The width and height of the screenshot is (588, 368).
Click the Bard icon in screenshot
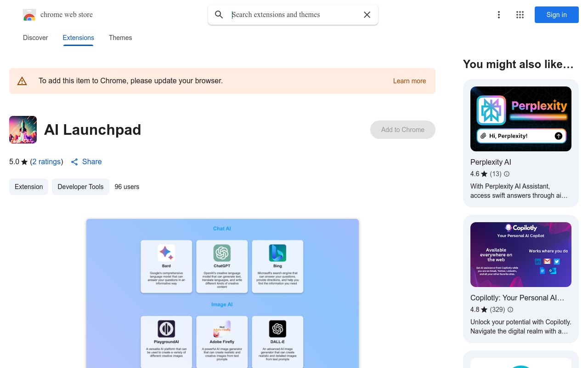click(x=166, y=253)
